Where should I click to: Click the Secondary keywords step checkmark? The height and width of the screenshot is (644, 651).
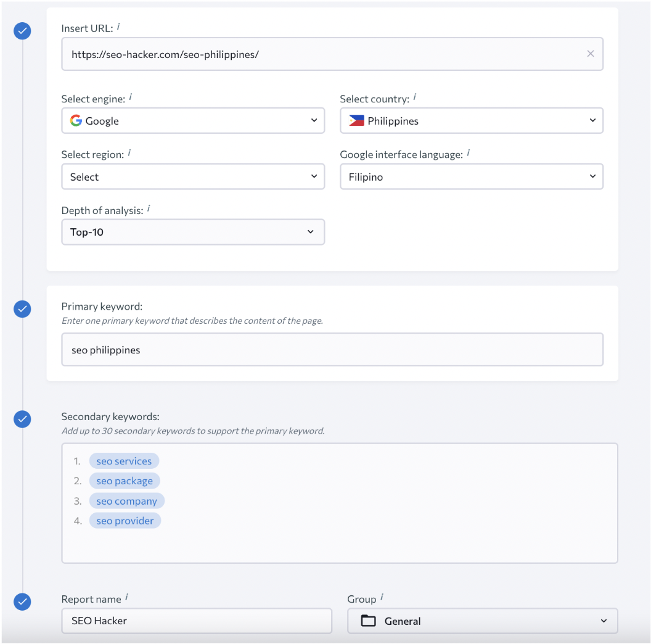(22, 419)
